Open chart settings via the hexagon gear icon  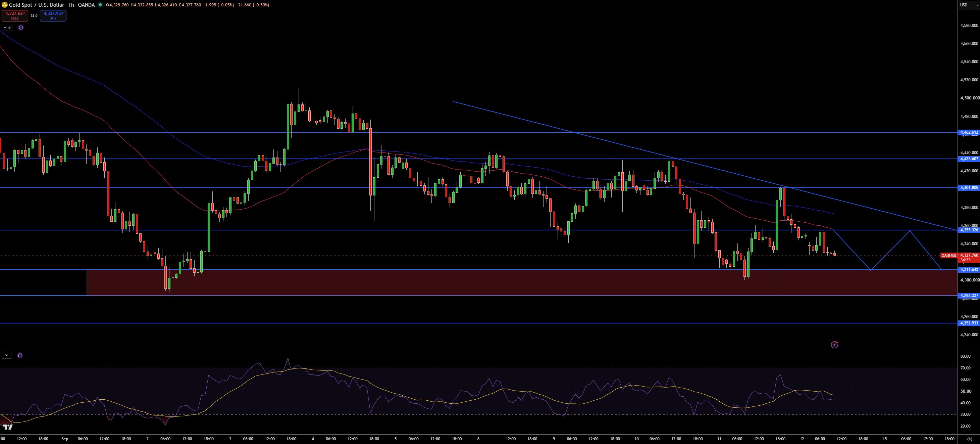pos(969,439)
